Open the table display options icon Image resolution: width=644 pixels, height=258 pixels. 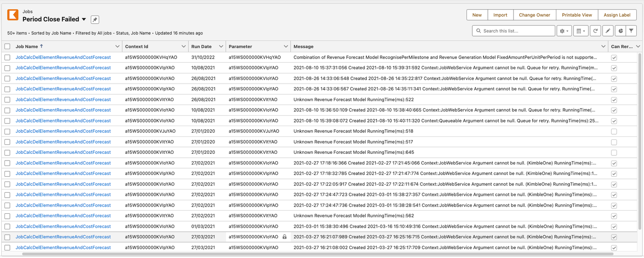click(580, 31)
